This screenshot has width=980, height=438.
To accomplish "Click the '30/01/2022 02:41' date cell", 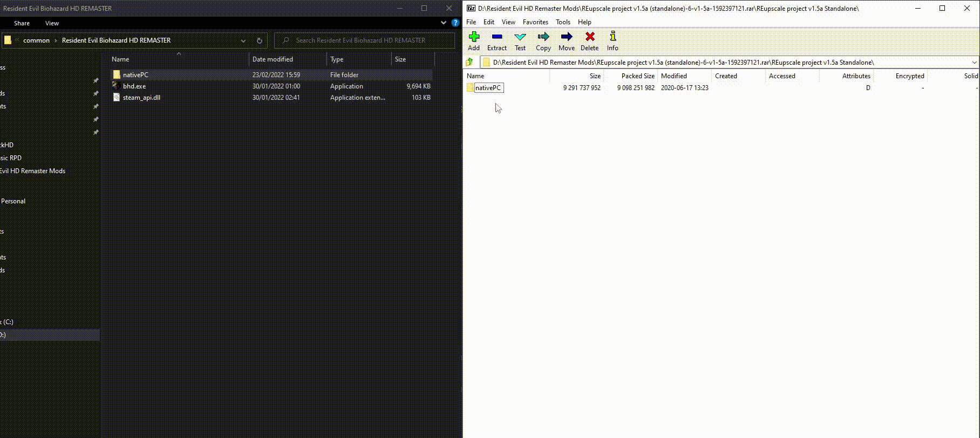I will pyautogui.click(x=276, y=98).
